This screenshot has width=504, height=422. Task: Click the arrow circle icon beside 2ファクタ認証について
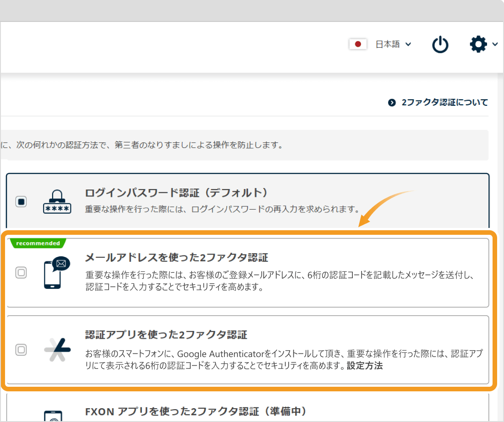pyautogui.click(x=392, y=103)
